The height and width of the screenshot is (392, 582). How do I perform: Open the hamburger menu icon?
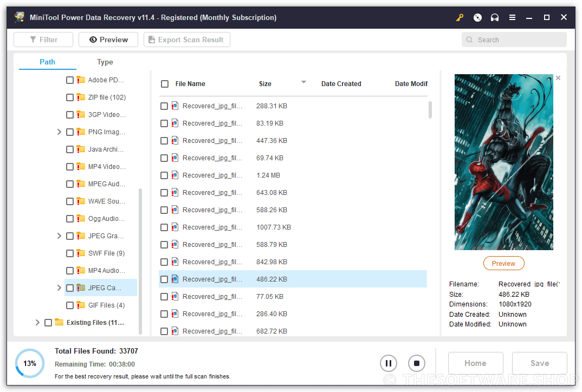(x=512, y=17)
